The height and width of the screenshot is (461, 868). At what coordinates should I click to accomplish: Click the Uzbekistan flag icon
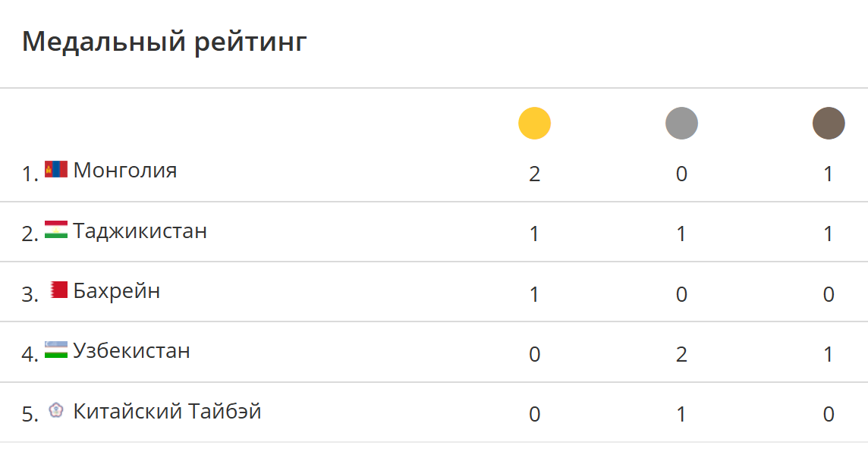click(x=56, y=350)
